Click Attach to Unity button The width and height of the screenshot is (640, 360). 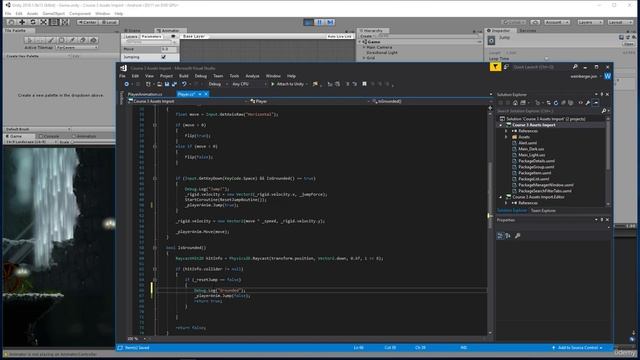click(288, 84)
